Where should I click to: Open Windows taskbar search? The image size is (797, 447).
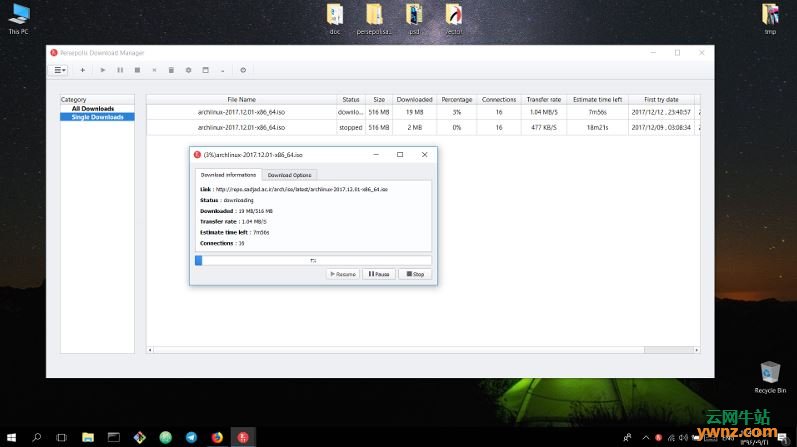[37, 437]
